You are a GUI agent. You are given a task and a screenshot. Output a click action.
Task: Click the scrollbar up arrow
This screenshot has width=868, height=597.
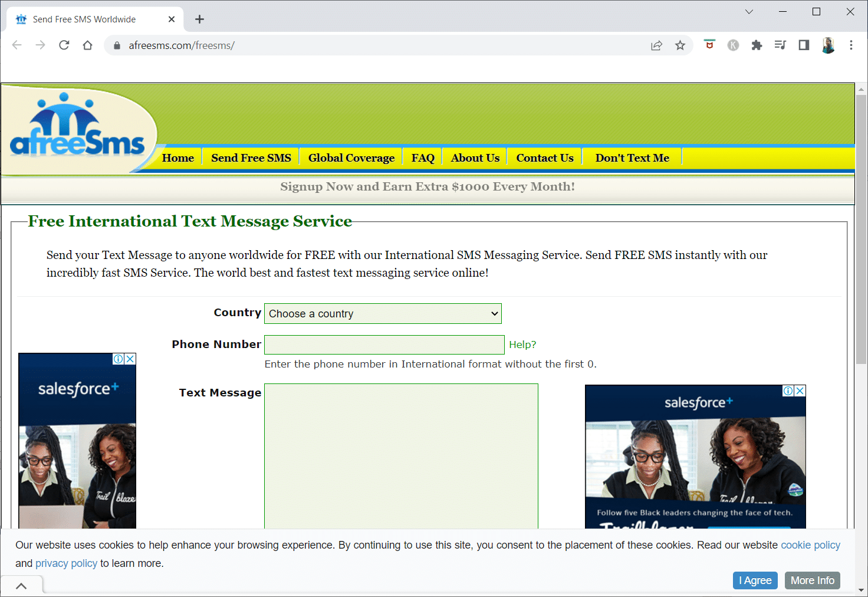[862, 90]
